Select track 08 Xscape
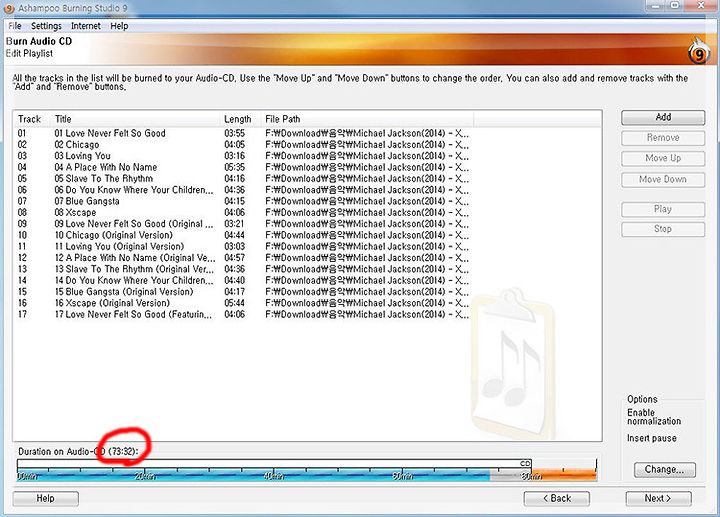This screenshot has width=720, height=517. [x=243, y=213]
